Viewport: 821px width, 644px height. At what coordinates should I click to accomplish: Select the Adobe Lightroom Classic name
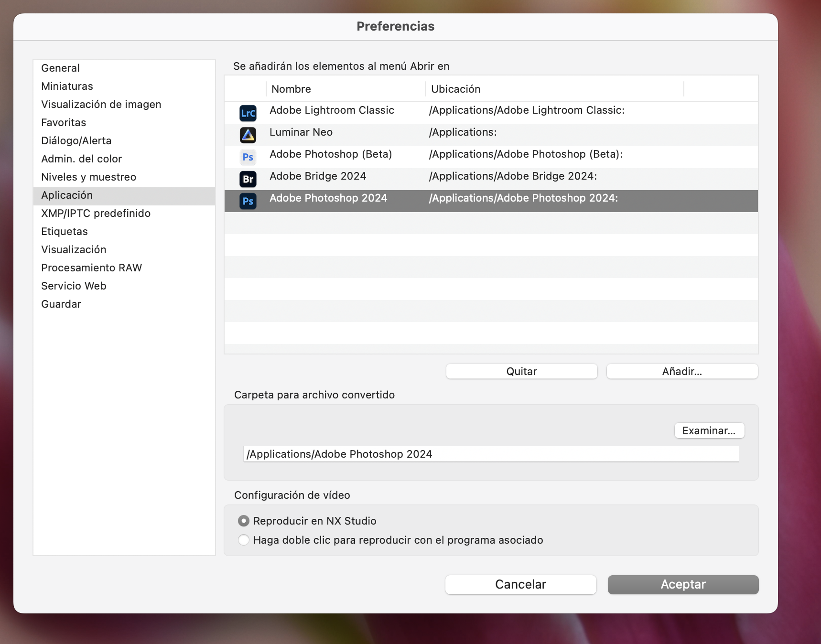coord(332,110)
